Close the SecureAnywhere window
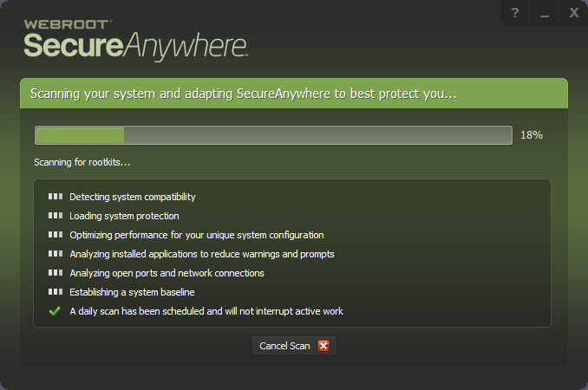Screen dimensions: 588x390 [573, 13]
